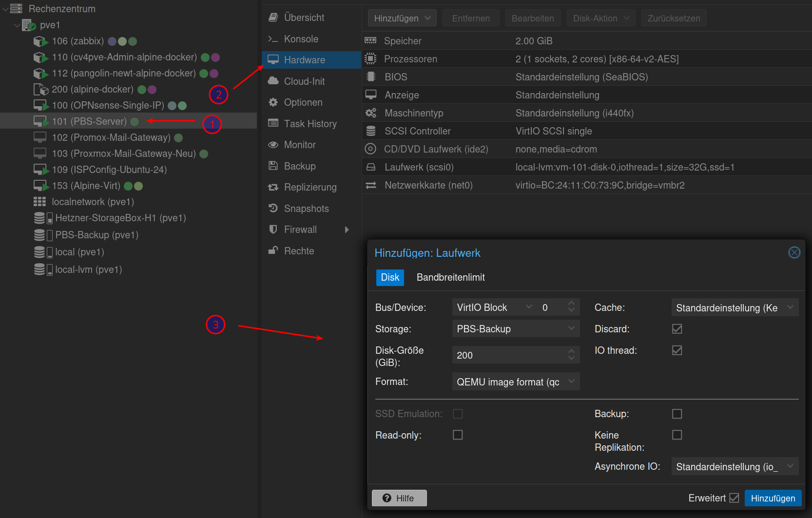The image size is (812, 518).
Task: Open the Cache dropdown
Action: 735,307
